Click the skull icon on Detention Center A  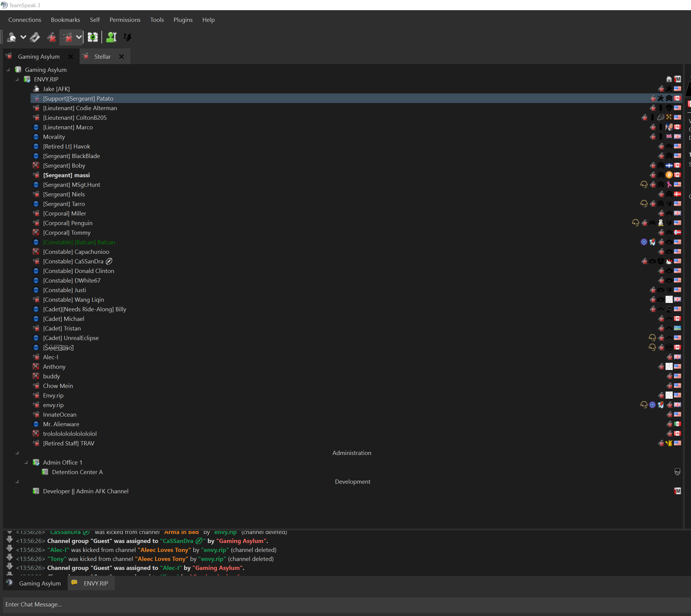pyautogui.click(x=678, y=472)
